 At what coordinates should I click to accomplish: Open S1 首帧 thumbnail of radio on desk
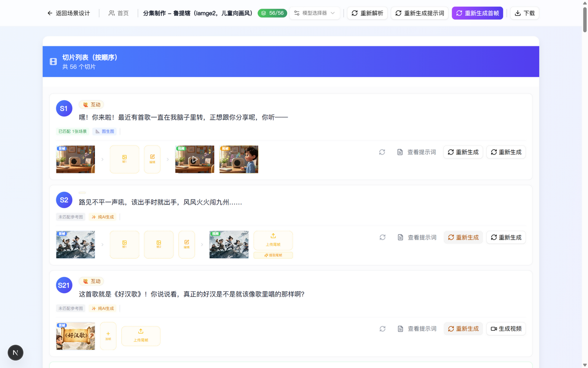coord(76,159)
